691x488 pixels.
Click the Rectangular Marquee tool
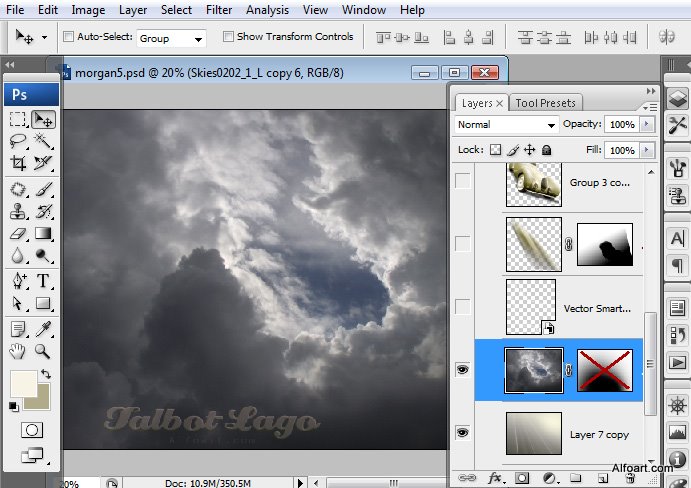18,119
